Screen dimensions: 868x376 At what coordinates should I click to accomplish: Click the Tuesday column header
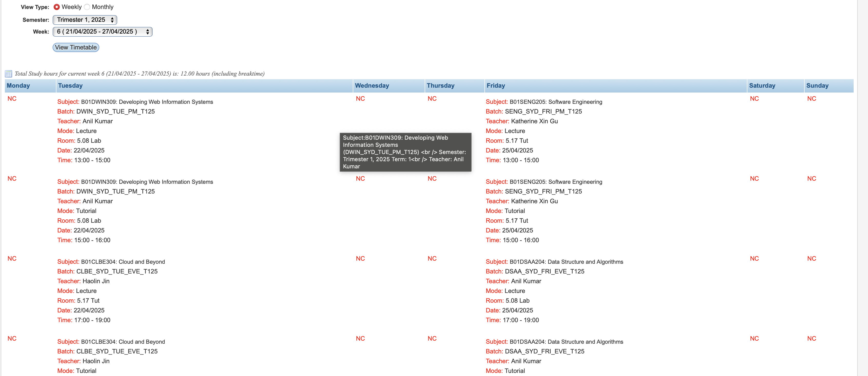click(70, 86)
